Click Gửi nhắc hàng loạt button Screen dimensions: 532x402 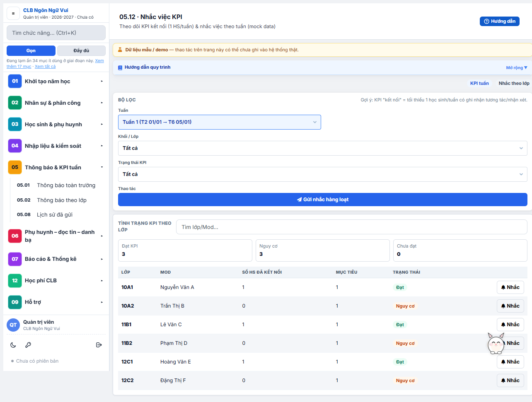(x=323, y=200)
